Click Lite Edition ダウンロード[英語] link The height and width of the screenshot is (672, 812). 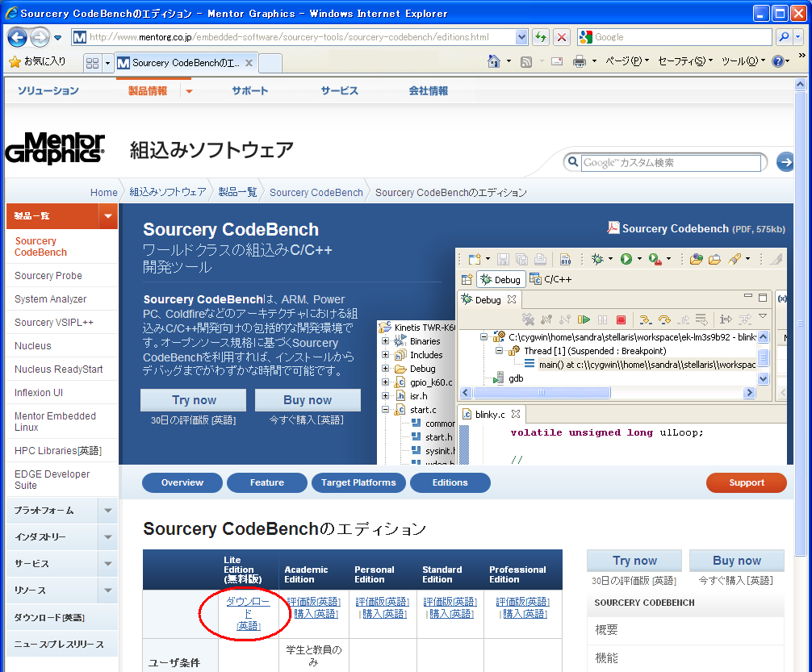tap(248, 613)
